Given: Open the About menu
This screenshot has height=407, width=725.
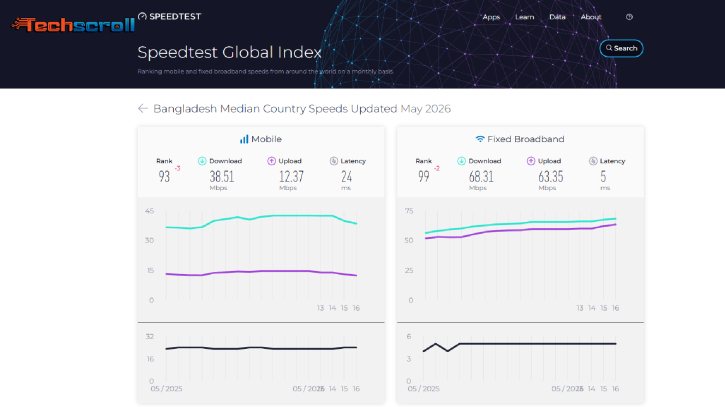Looking at the screenshot, I should pyautogui.click(x=591, y=17).
